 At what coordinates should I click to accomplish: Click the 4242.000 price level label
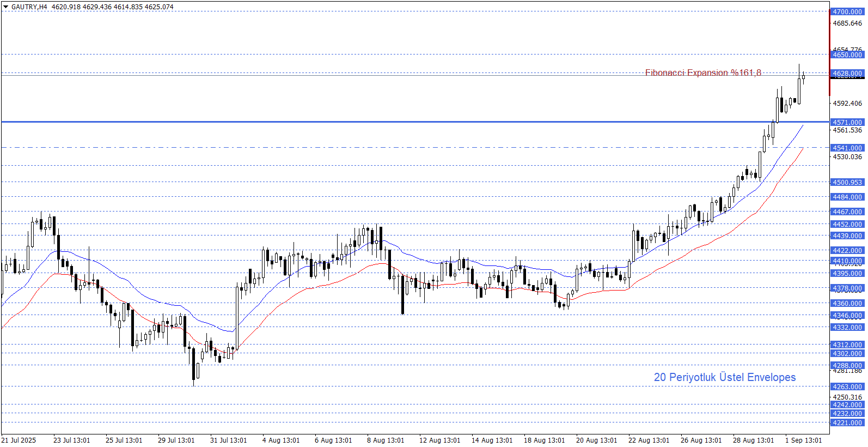coord(847,405)
